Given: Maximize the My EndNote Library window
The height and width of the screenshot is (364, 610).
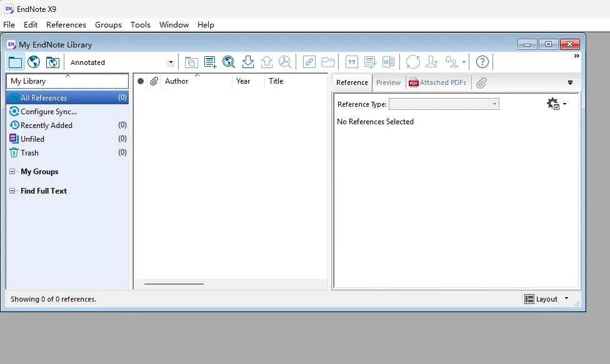Looking at the screenshot, I should (548, 44).
